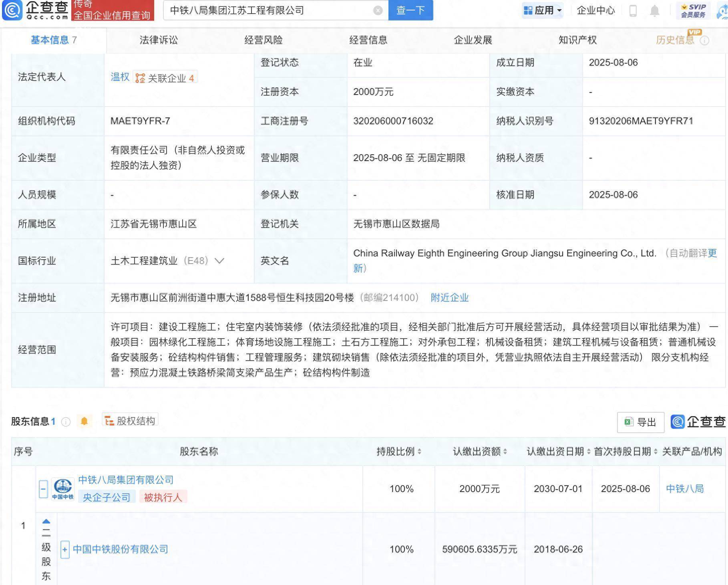Click the Excel icon on the 导出 button
This screenshot has width=728, height=585.
click(x=628, y=422)
